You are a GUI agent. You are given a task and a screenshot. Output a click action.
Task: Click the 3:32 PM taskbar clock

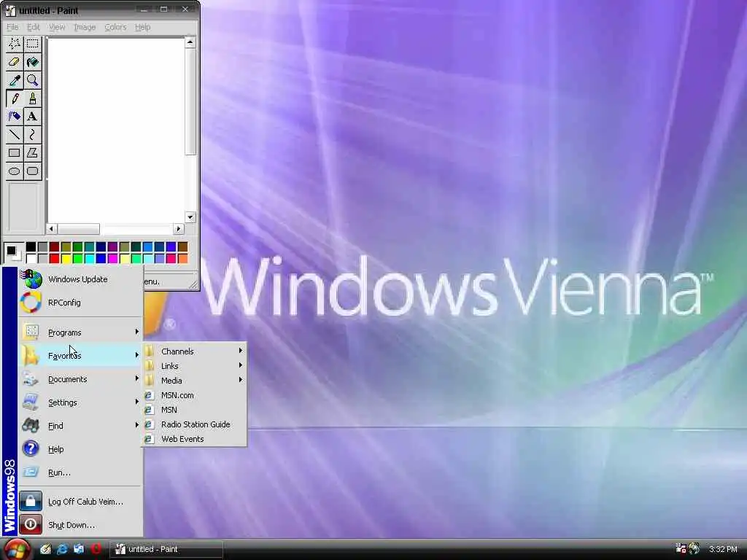(723, 549)
